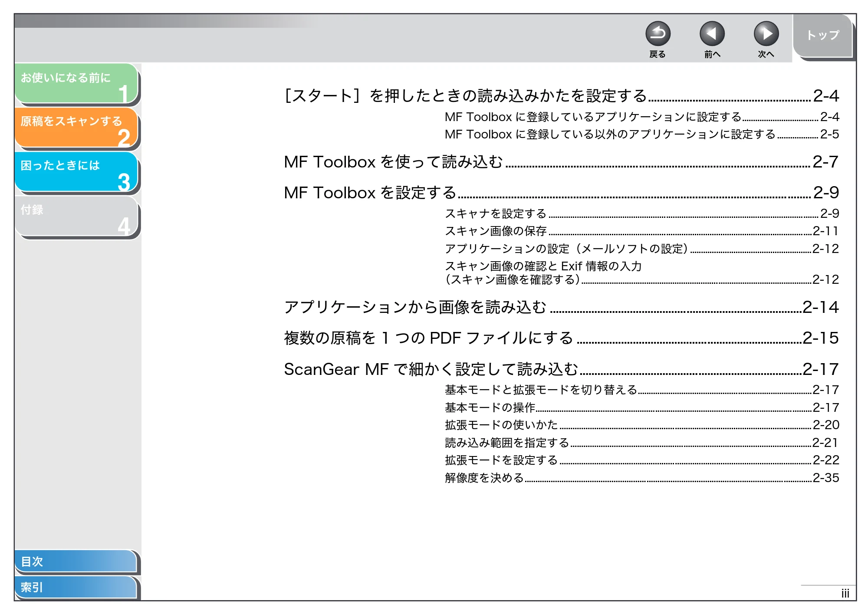Go to 解像度を決める page 2-35
This screenshot has height=614, width=868.
point(642,478)
